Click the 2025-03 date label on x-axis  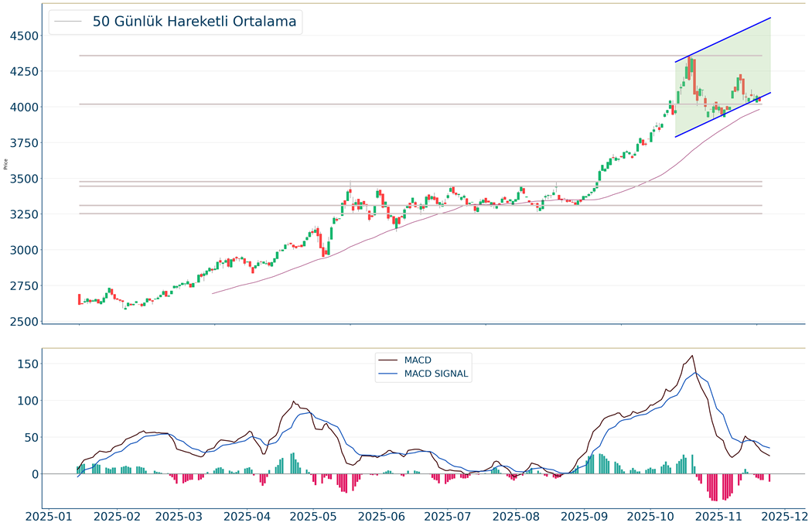[184, 516]
